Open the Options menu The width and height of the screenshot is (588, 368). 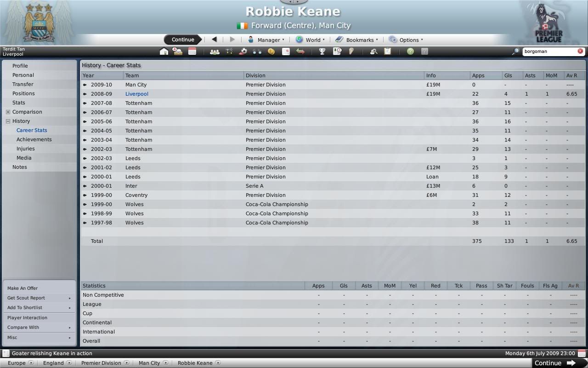click(x=406, y=40)
